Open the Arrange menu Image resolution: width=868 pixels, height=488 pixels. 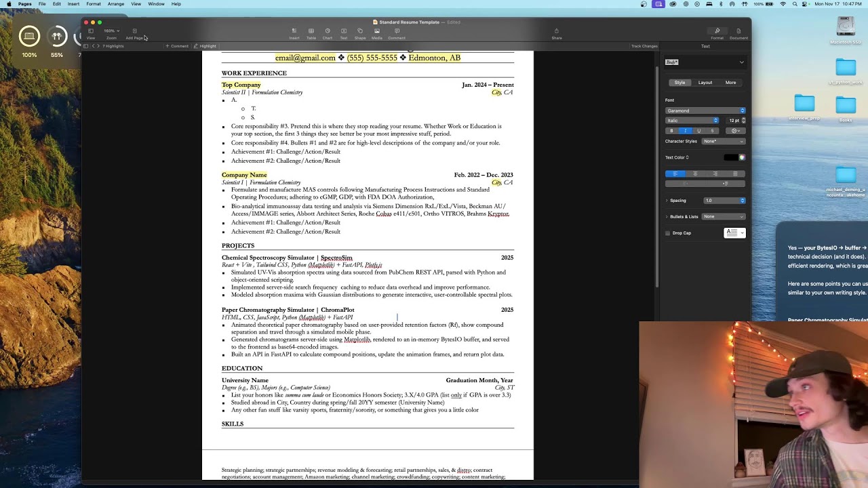[116, 4]
